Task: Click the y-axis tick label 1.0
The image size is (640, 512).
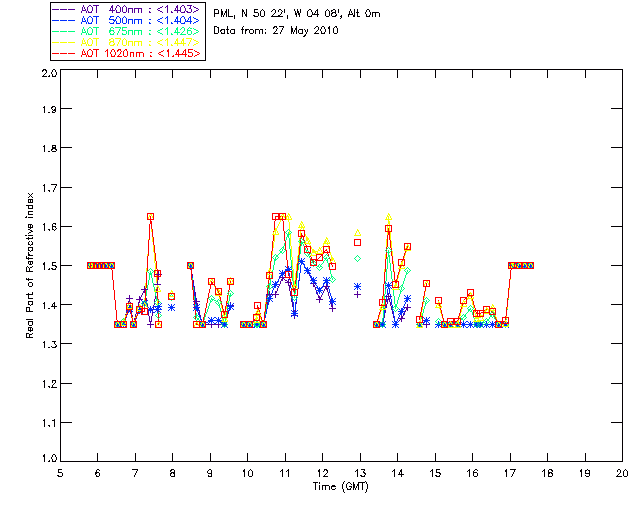Action: pos(49,458)
